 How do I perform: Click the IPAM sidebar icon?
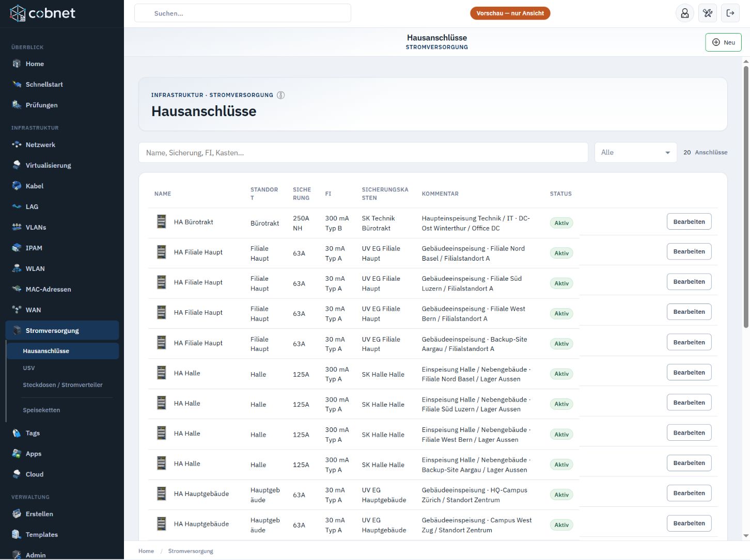[x=17, y=248]
